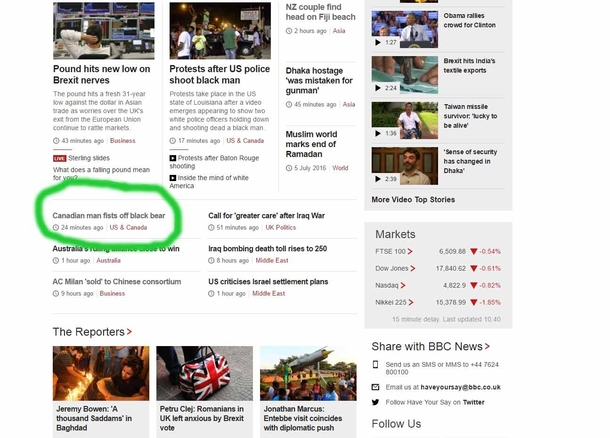Open the FTSE 100 market chevron
Viewport: 610px width, 438px height.
pyautogui.click(x=410, y=252)
